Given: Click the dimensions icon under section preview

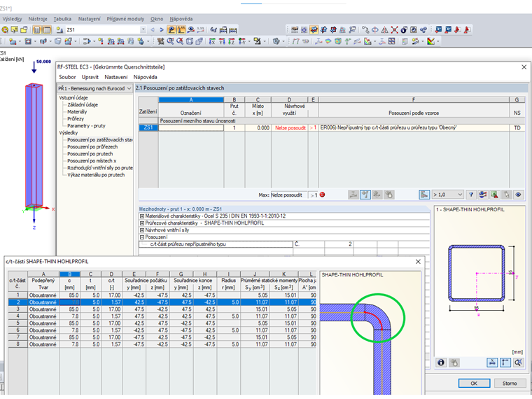Looking at the screenshot, I should pyautogui.click(x=493, y=363).
